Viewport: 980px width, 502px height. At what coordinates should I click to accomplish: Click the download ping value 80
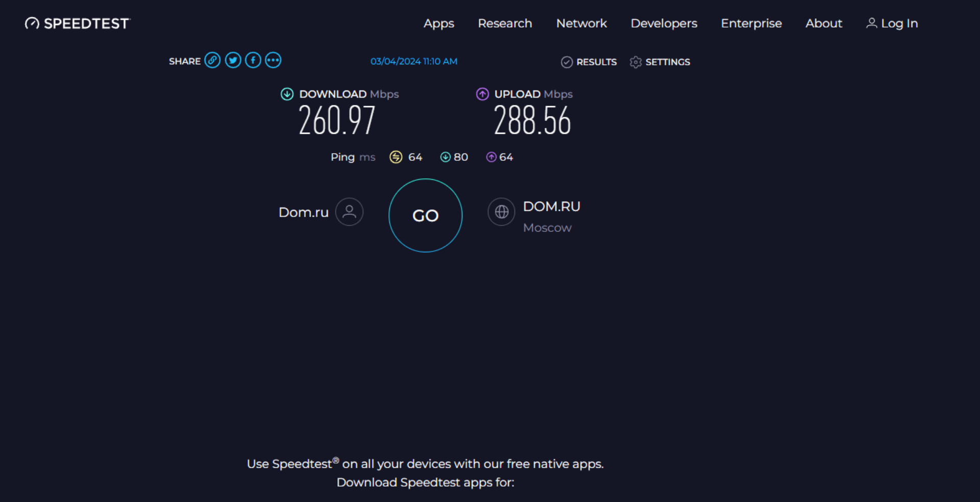click(x=461, y=157)
